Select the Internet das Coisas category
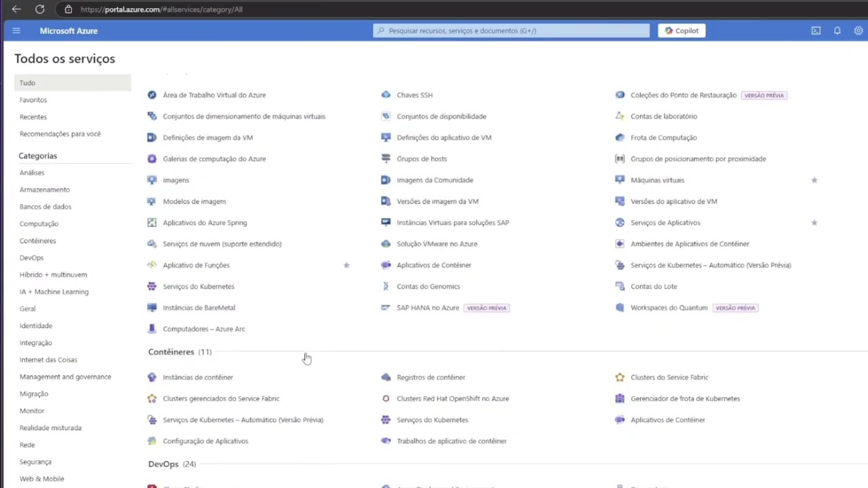Viewport: 868px width, 488px height. coord(48,360)
